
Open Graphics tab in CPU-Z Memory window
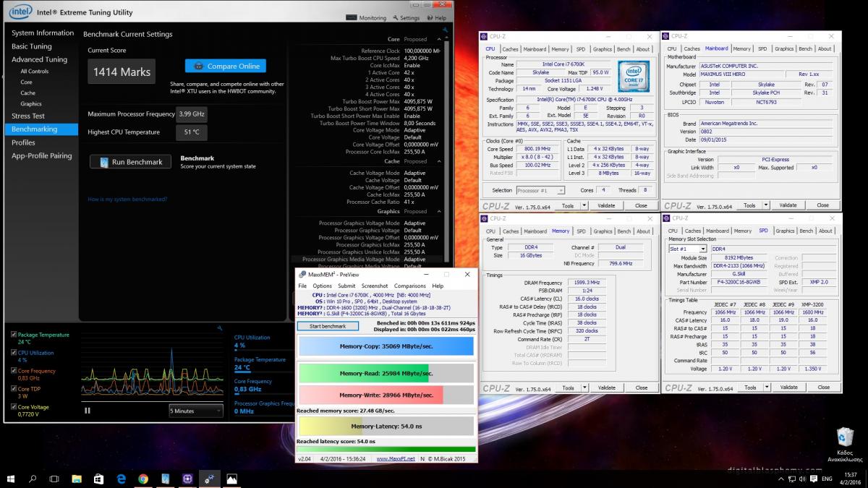tap(603, 231)
